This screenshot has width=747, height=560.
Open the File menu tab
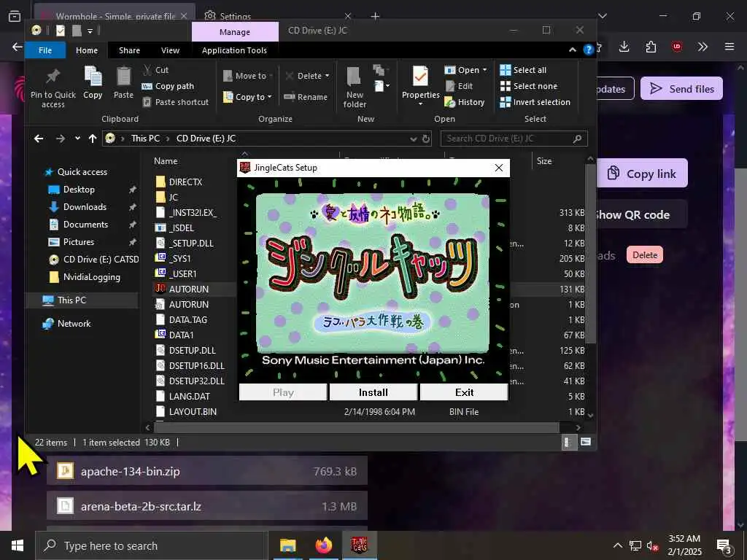pos(45,50)
